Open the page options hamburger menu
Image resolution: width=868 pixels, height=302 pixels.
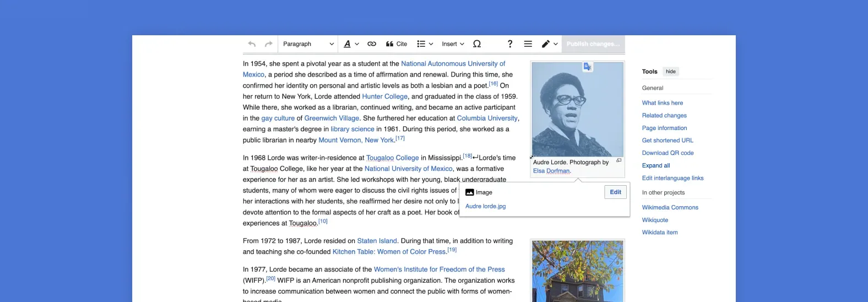point(528,44)
